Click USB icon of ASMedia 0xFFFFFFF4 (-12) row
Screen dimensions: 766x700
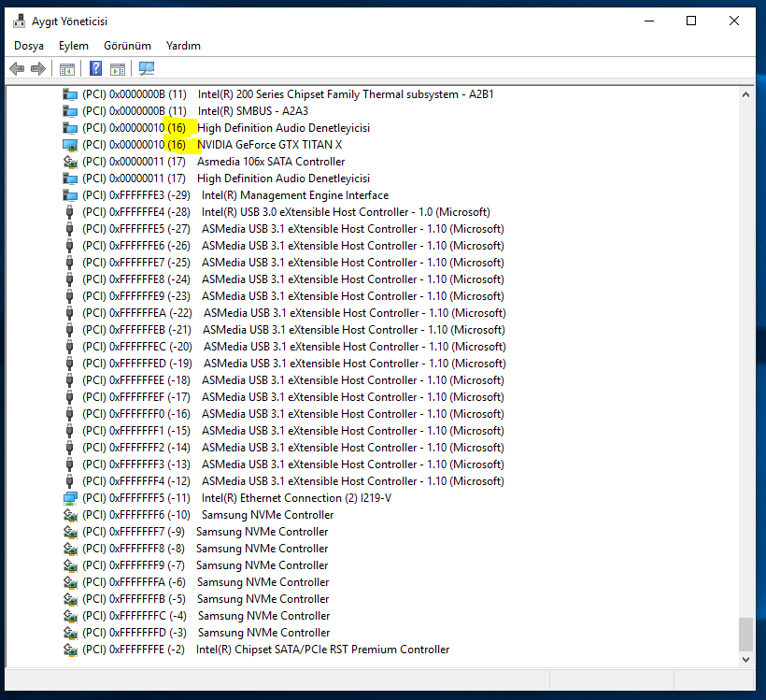tap(69, 481)
